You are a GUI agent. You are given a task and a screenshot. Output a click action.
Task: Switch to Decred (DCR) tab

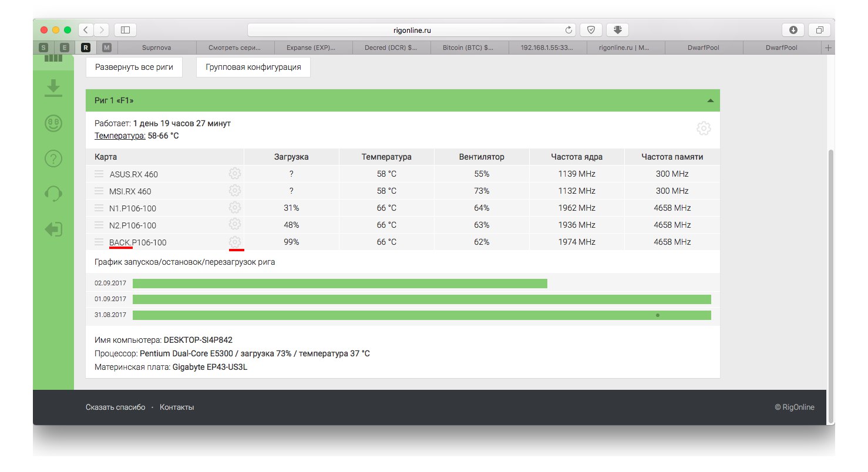pos(391,48)
